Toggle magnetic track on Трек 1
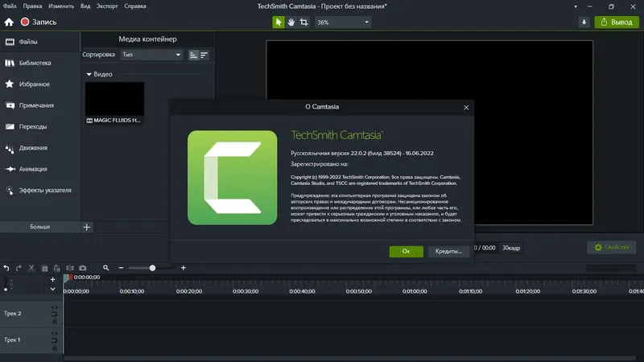 (x=54, y=340)
